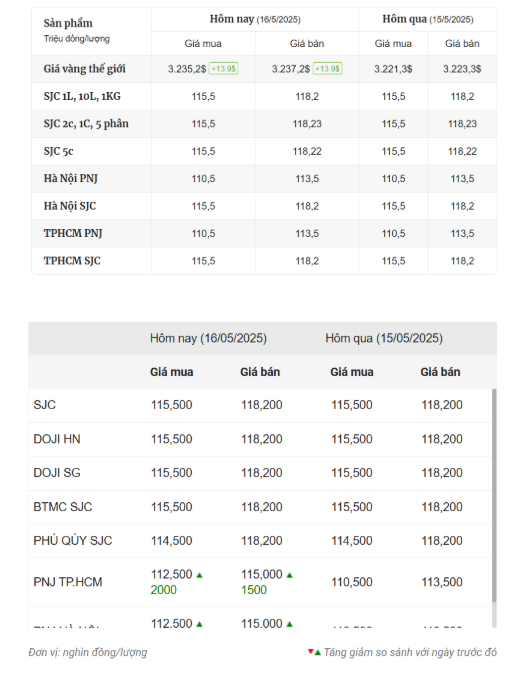The width and height of the screenshot is (513, 675).
Task: Click today's buy price 110,5 for Hà Nội PNJ
Action: [x=203, y=179]
